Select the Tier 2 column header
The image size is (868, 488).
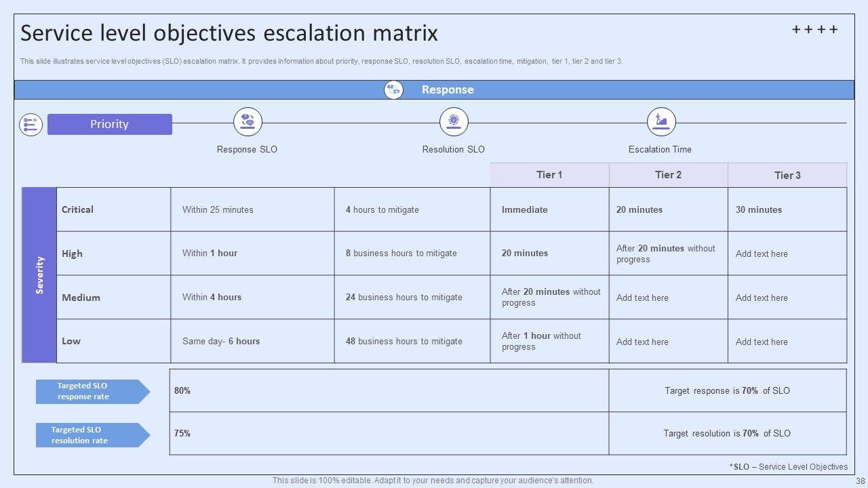[668, 175]
